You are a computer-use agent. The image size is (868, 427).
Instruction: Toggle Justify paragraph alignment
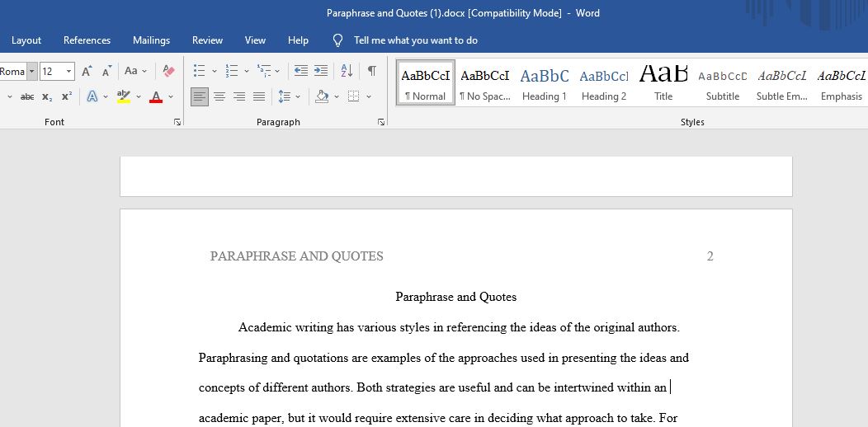coord(259,96)
